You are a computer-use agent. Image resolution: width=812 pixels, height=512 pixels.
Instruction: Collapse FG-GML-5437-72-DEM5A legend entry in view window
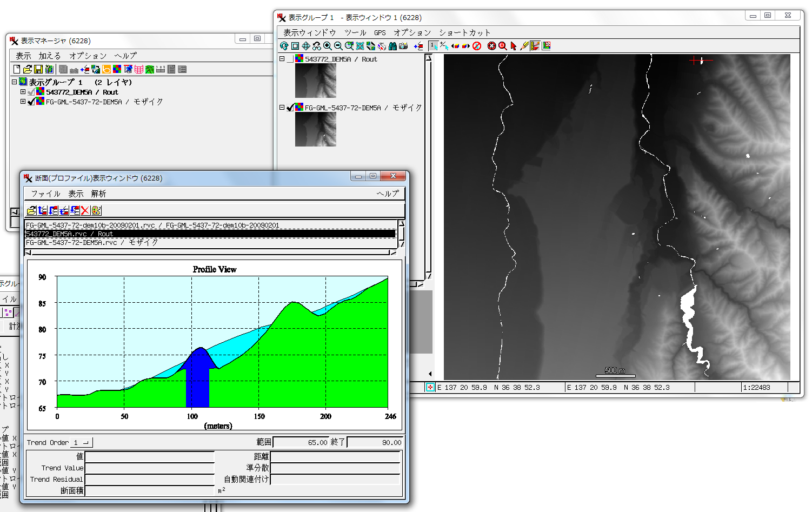[282, 108]
